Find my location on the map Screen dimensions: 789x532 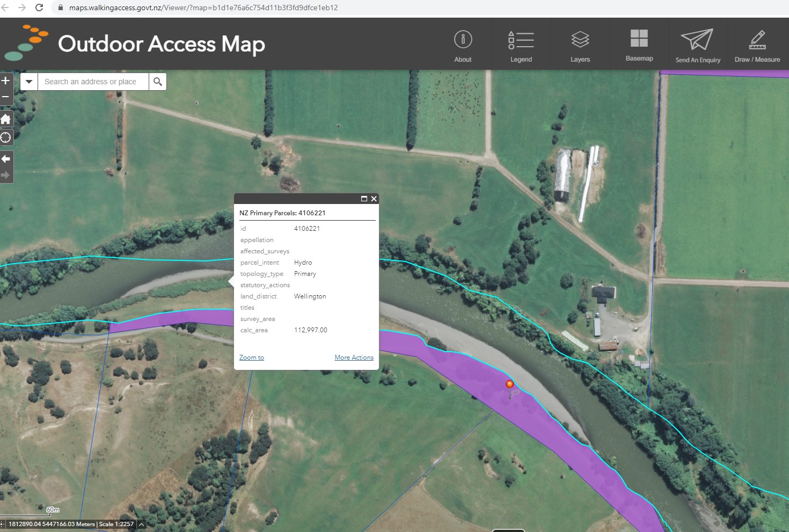click(x=6, y=137)
